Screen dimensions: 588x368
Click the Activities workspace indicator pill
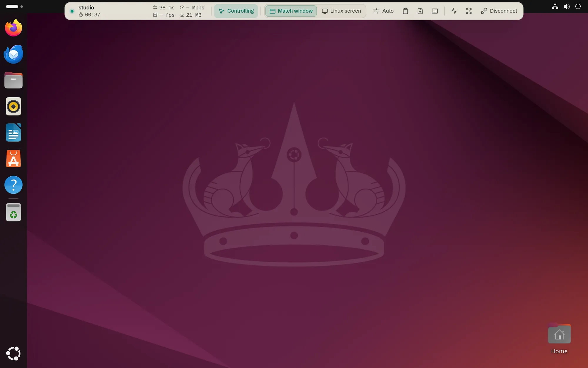[12, 6]
